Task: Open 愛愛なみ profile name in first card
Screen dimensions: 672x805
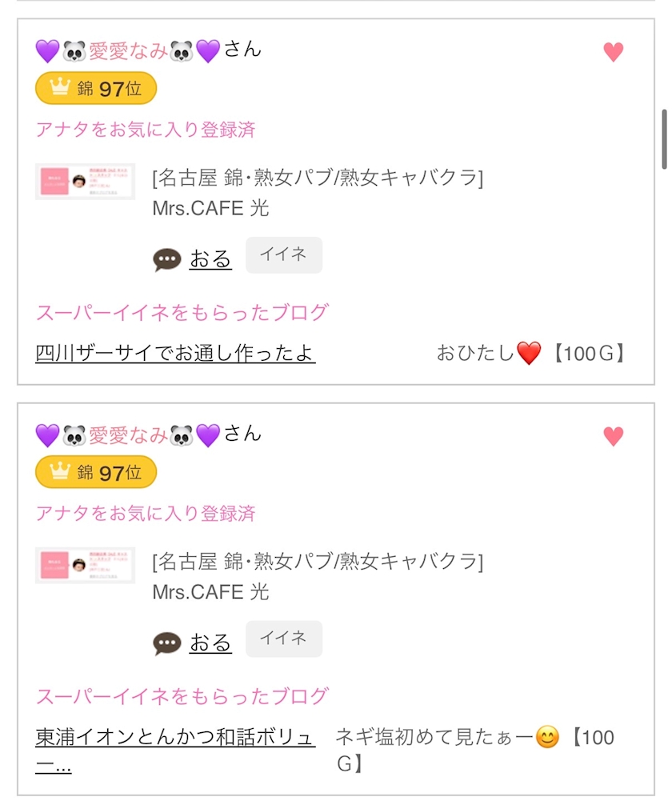Action: pos(128,52)
